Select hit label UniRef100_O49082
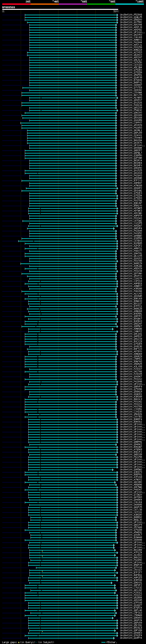The height and width of the screenshot is (644, 146). [x=131, y=90]
